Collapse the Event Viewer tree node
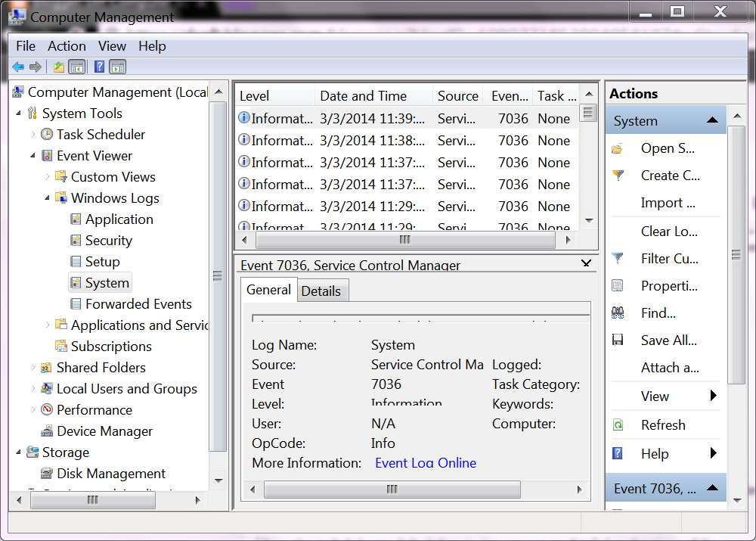The width and height of the screenshot is (756, 541). pos(33,156)
